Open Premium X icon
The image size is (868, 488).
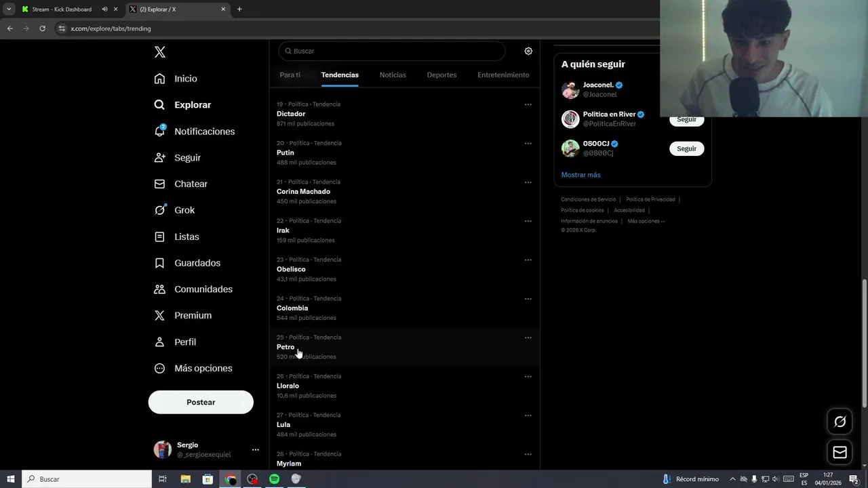pyautogui.click(x=159, y=315)
